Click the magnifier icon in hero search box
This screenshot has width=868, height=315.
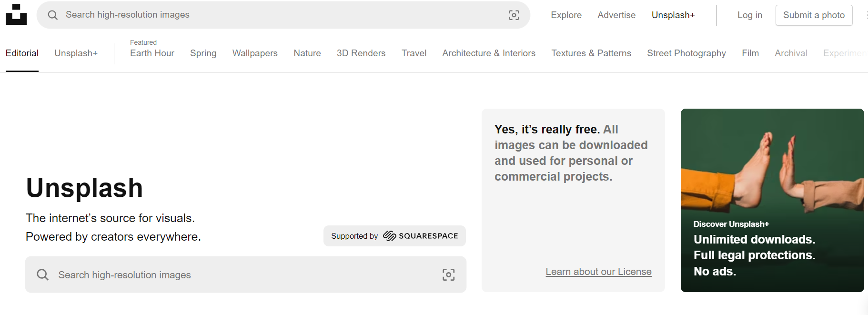(x=43, y=274)
